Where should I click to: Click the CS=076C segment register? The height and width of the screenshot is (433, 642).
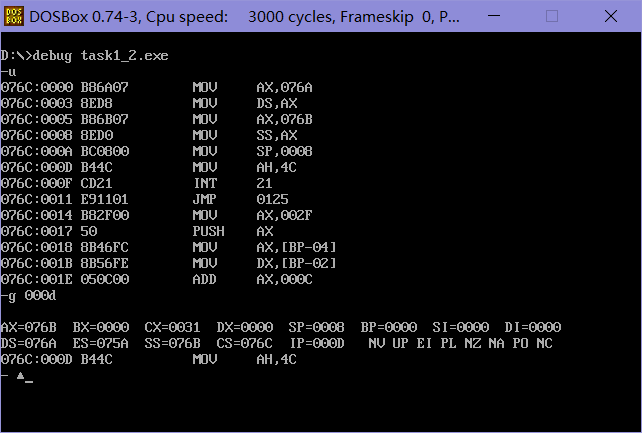tap(244, 343)
